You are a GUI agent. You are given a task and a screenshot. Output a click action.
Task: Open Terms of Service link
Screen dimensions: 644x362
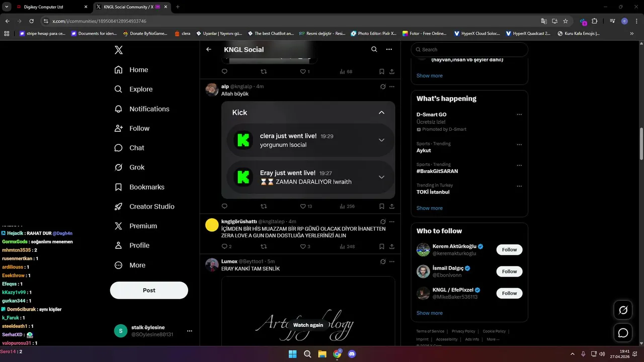pyautogui.click(x=430, y=331)
